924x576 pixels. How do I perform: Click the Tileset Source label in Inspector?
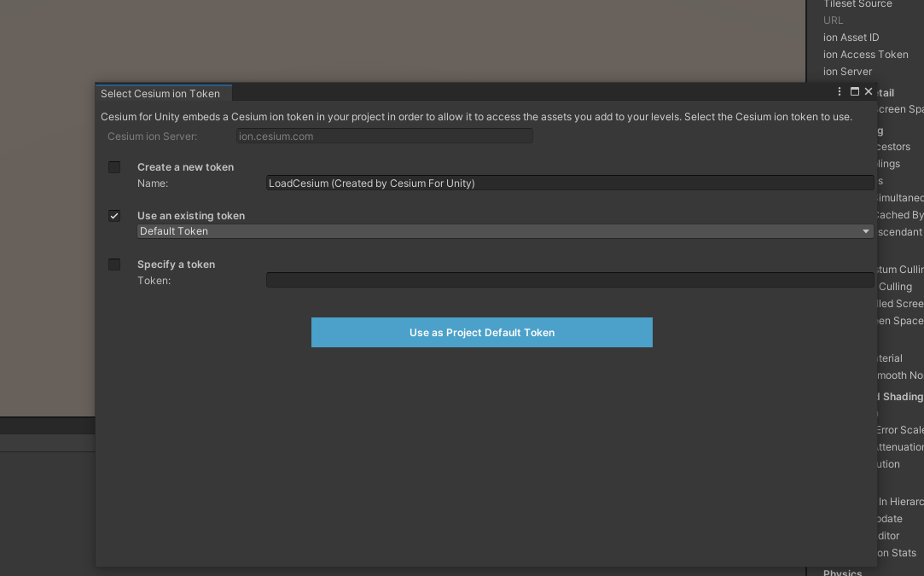click(x=857, y=4)
